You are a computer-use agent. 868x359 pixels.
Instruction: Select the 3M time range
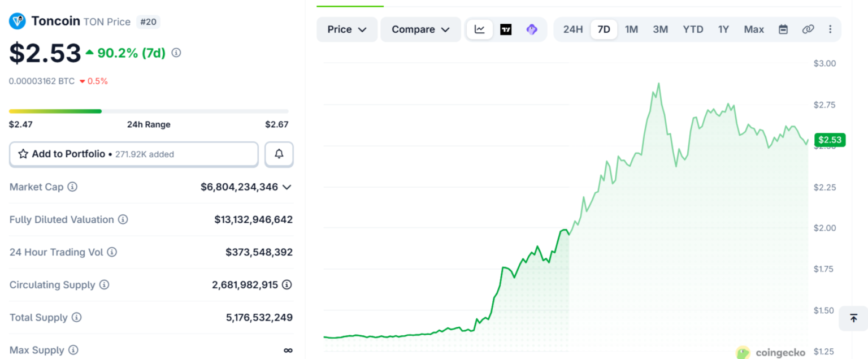[661, 29]
